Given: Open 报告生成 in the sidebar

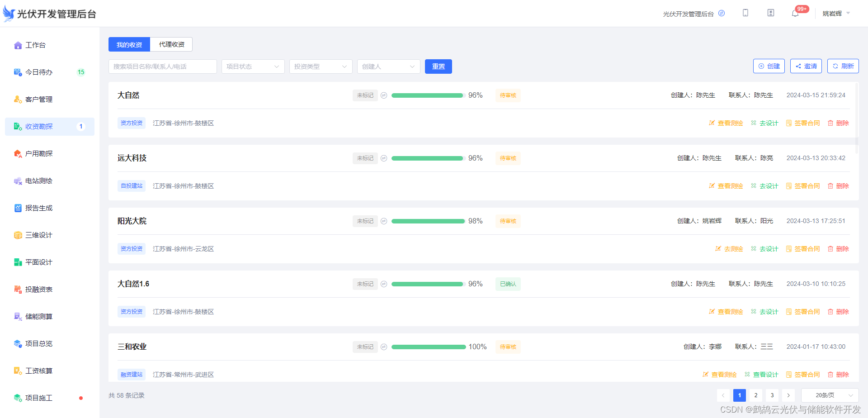Looking at the screenshot, I should (x=50, y=208).
